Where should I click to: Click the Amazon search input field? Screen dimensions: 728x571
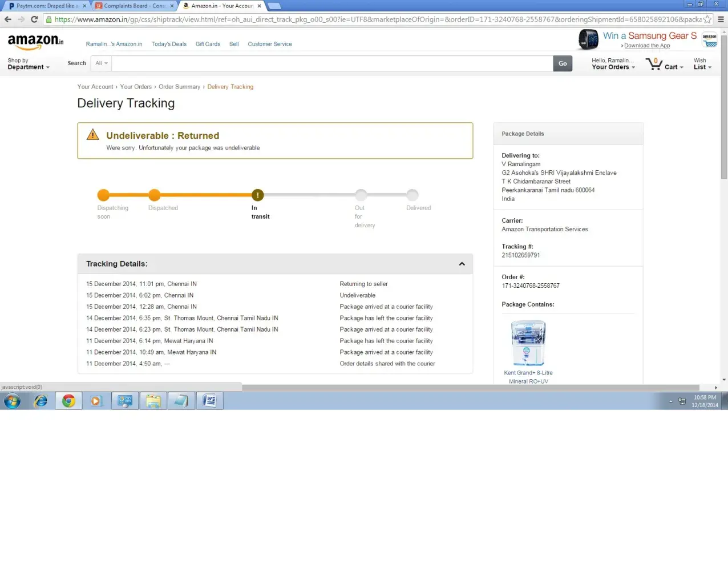tap(333, 63)
